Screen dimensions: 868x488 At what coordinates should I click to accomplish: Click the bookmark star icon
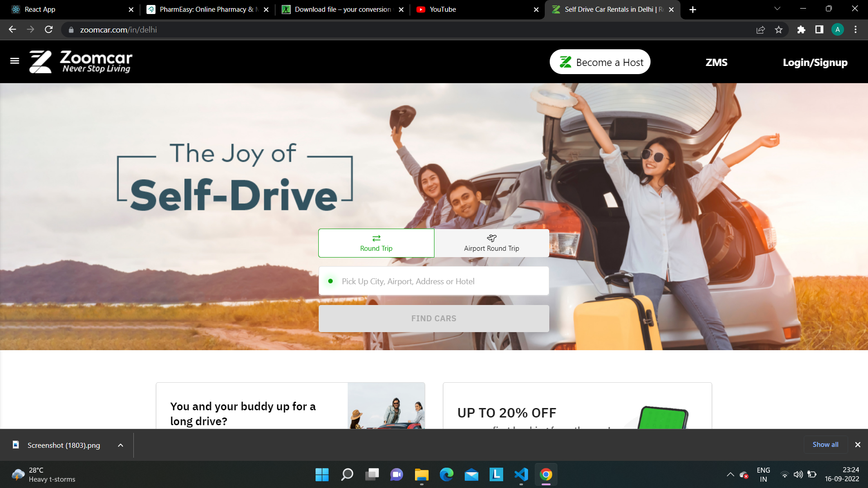coord(778,29)
